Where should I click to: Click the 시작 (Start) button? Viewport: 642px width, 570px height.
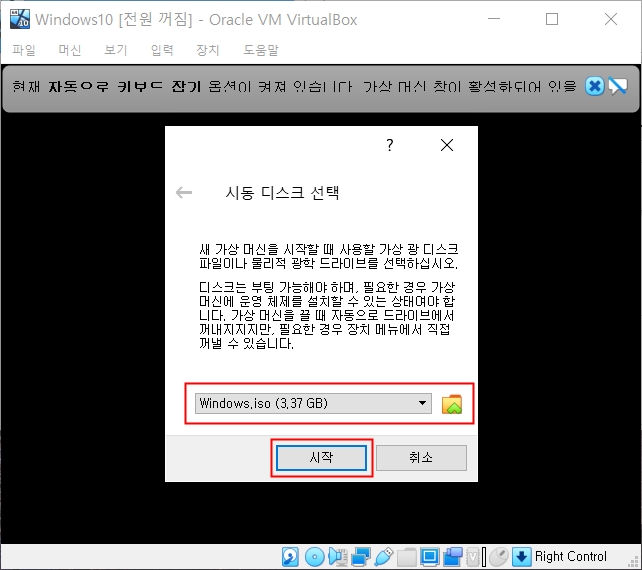(x=321, y=457)
